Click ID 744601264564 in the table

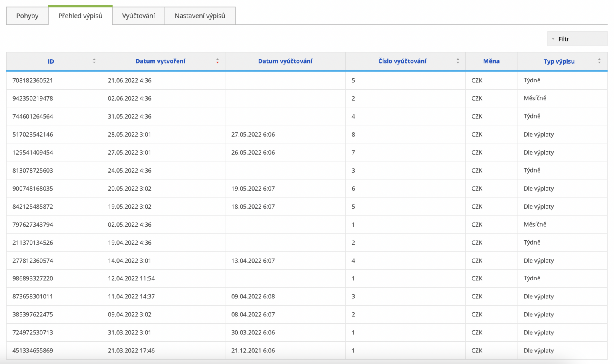[x=32, y=116]
